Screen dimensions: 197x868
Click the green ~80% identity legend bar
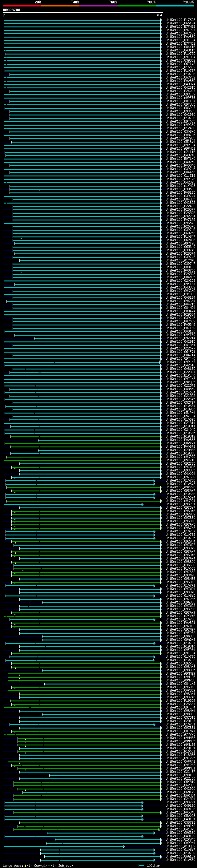(137, 6)
